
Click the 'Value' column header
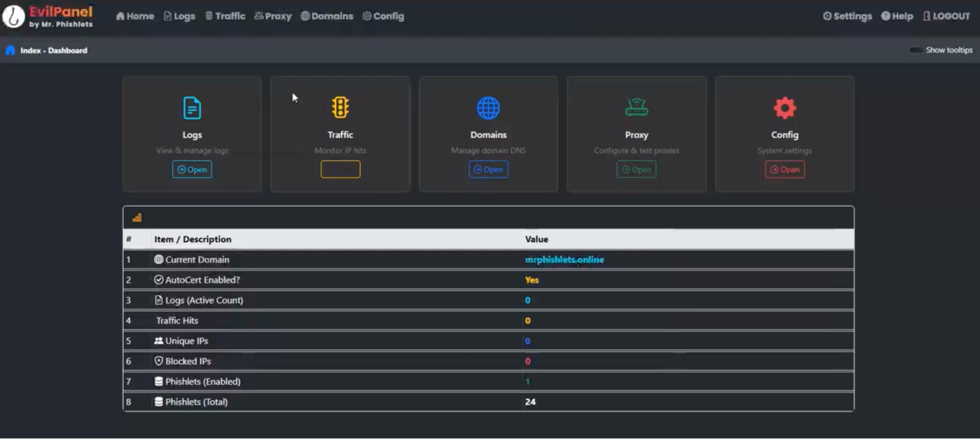[537, 239]
